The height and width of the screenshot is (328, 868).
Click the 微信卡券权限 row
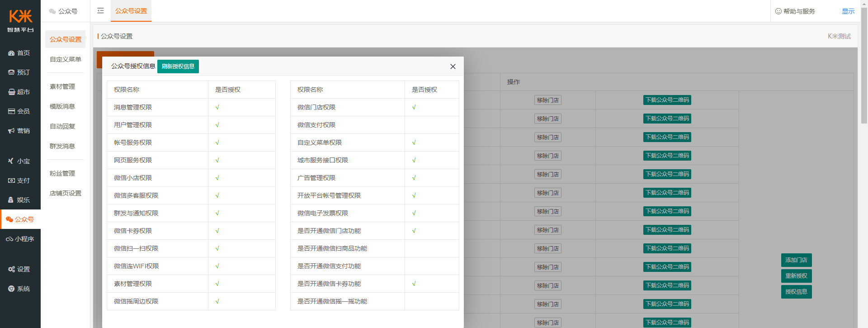pyautogui.click(x=191, y=231)
